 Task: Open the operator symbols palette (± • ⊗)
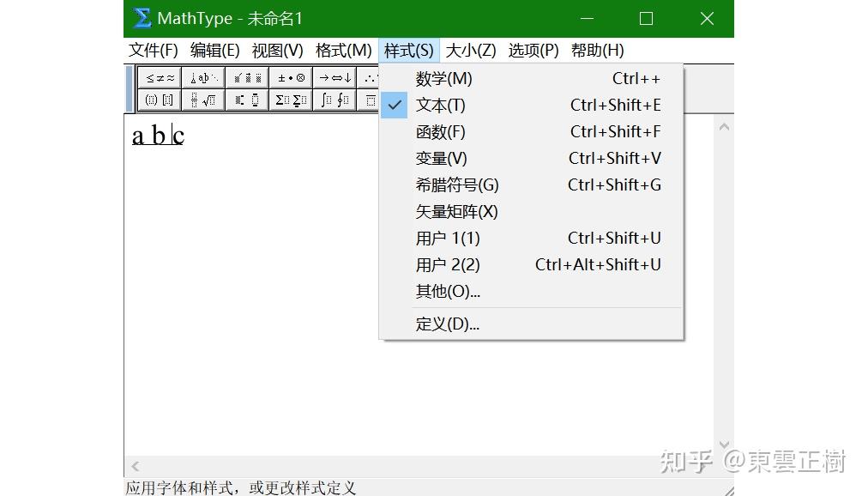(x=291, y=78)
